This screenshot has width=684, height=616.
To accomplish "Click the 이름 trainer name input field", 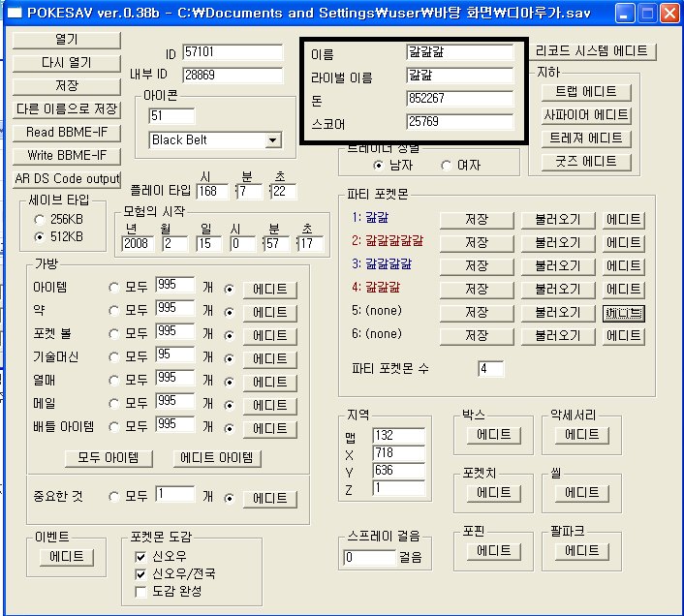I will [459, 51].
